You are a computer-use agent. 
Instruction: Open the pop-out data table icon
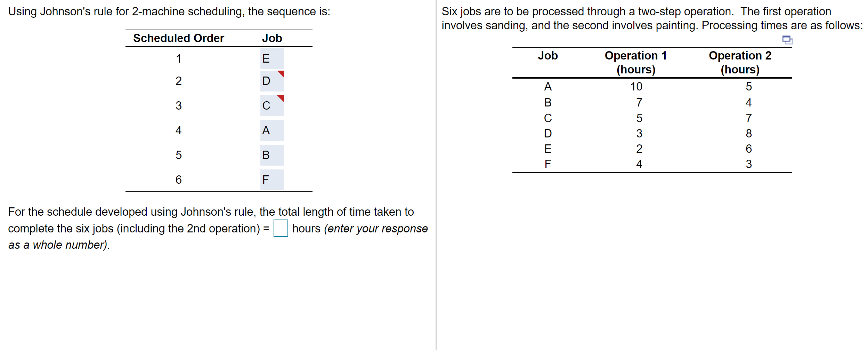click(x=787, y=40)
